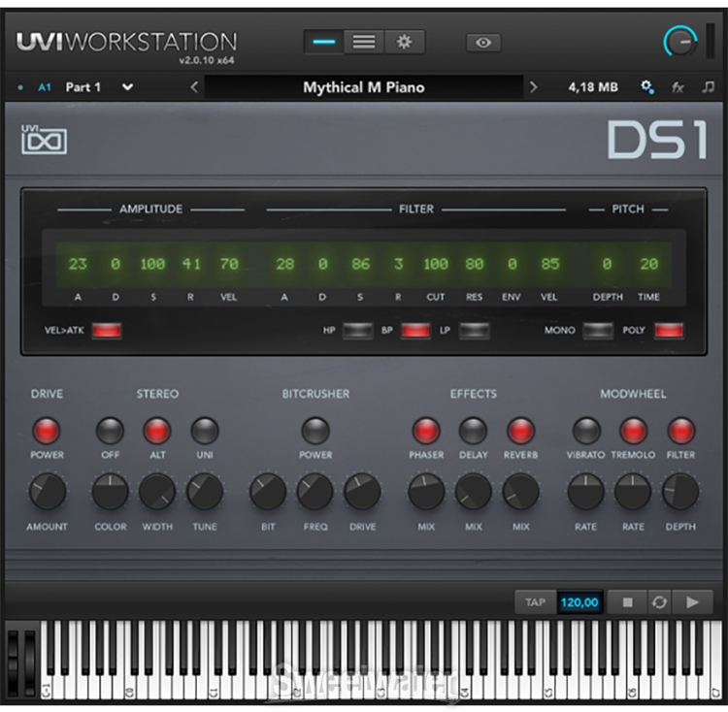
Task: Open the fx panel
Action: 678,87
